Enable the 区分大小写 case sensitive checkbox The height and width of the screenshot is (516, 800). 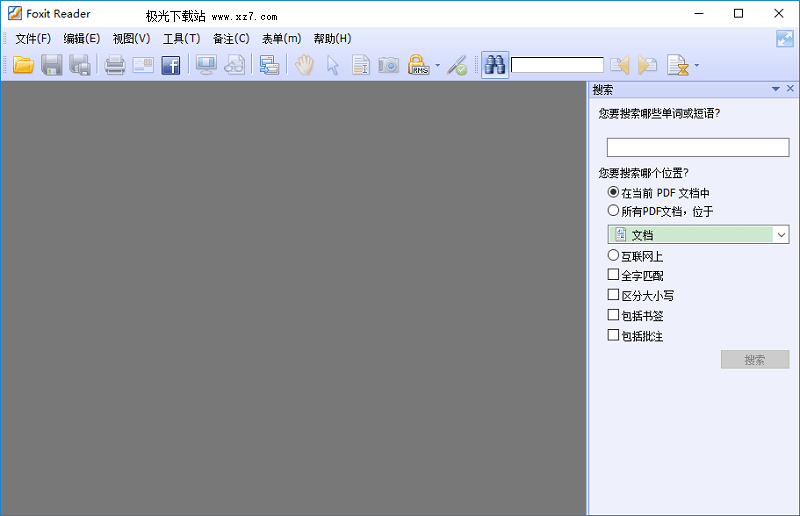tap(613, 294)
